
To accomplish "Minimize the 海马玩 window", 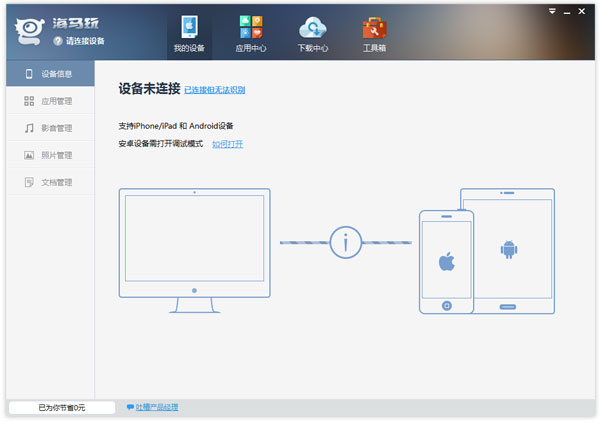I will [x=567, y=12].
